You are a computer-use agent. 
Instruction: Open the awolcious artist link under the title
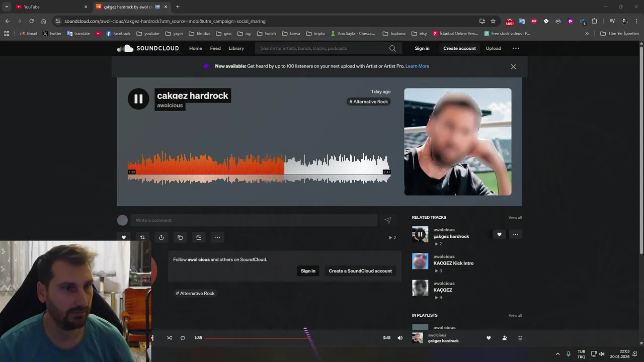(170, 106)
